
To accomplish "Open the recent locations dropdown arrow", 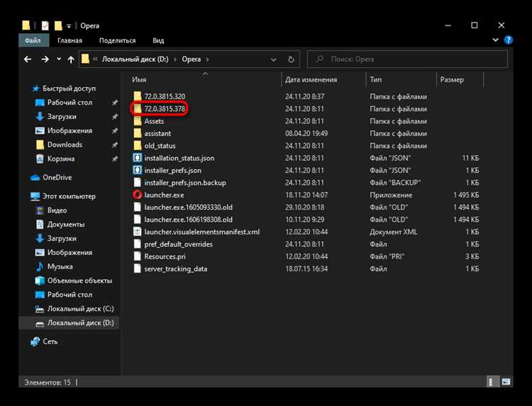I will 59,60.
